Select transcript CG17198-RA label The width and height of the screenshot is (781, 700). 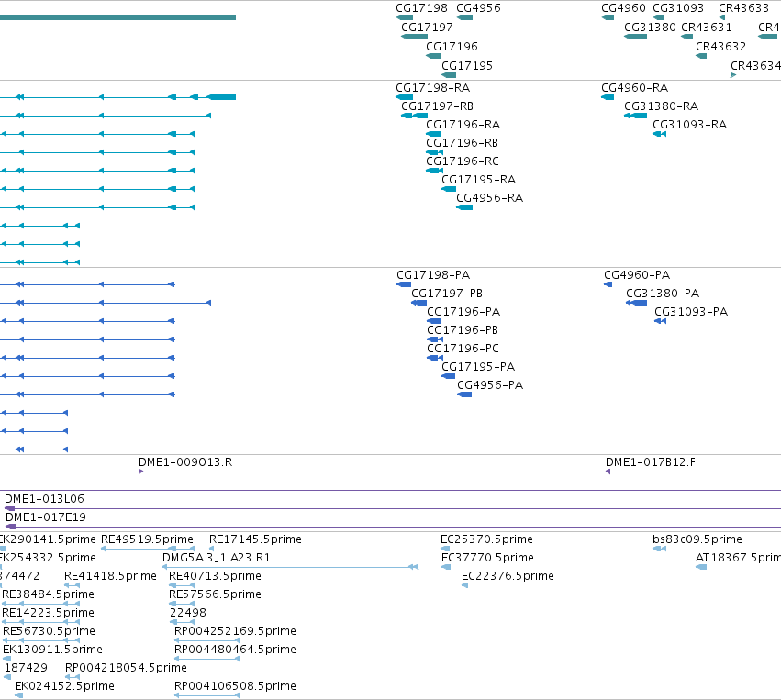click(x=433, y=88)
